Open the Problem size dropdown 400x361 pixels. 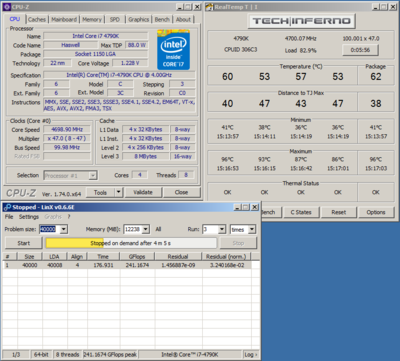point(64,229)
